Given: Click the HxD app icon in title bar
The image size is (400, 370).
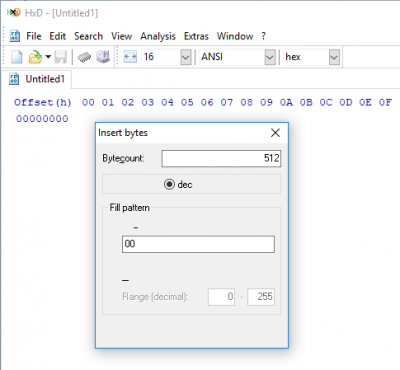Looking at the screenshot, I should pyautogui.click(x=14, y=13).
